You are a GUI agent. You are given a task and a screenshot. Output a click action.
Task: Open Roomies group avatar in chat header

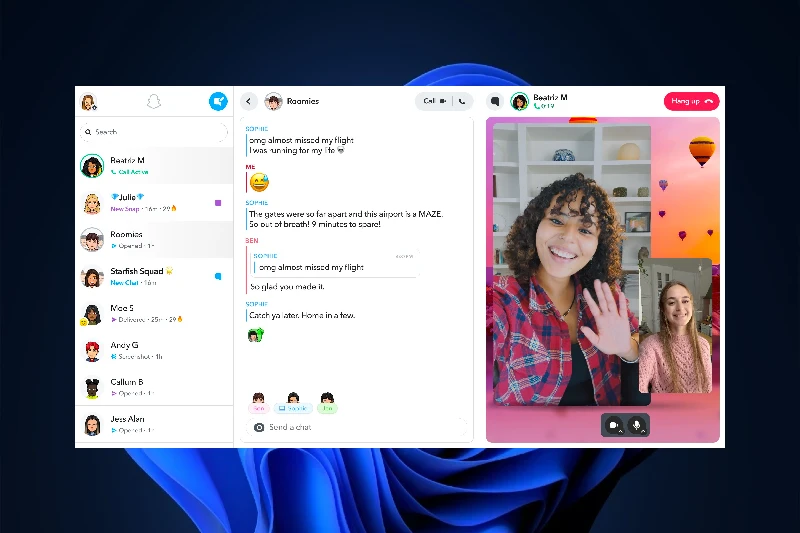click(x=273, y=101)
